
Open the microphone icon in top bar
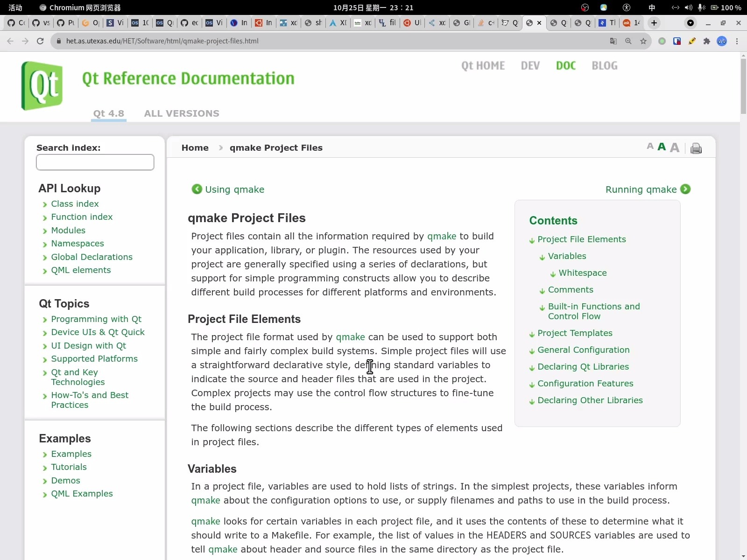701,7
